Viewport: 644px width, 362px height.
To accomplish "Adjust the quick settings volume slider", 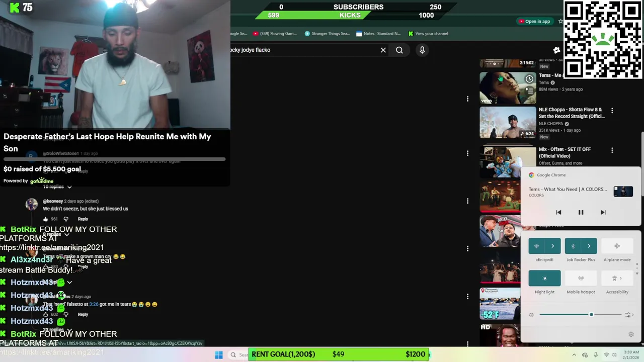I will click(581, 315).
